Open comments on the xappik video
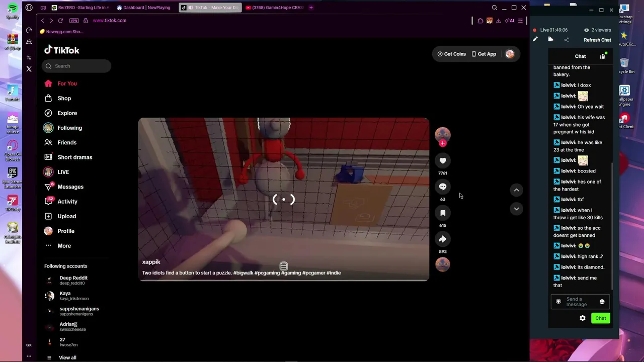The height and width of the screenshot is (362, 644). pos(443,187)
